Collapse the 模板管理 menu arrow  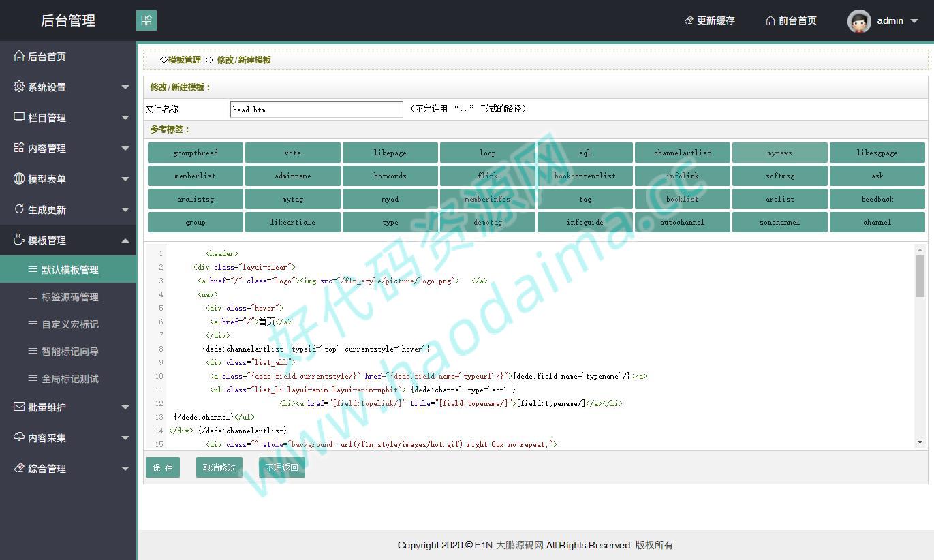[125, 240]
